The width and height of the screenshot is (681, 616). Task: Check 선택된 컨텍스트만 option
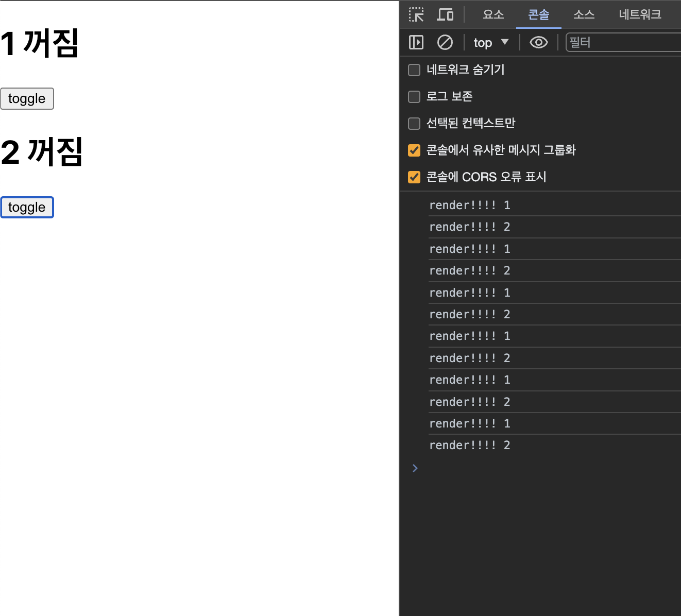tap(414, 124)
